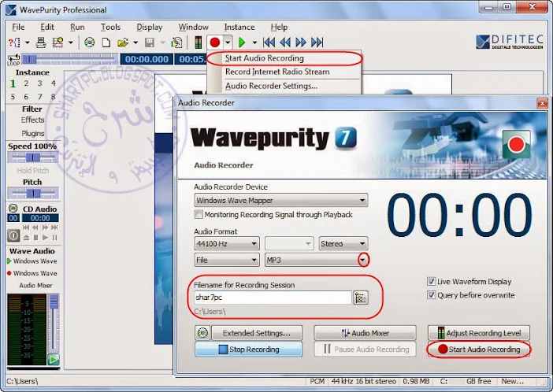Click the CD Audio stop square icon
This screenshot has width=553, height=392.
tap(35, 238)
